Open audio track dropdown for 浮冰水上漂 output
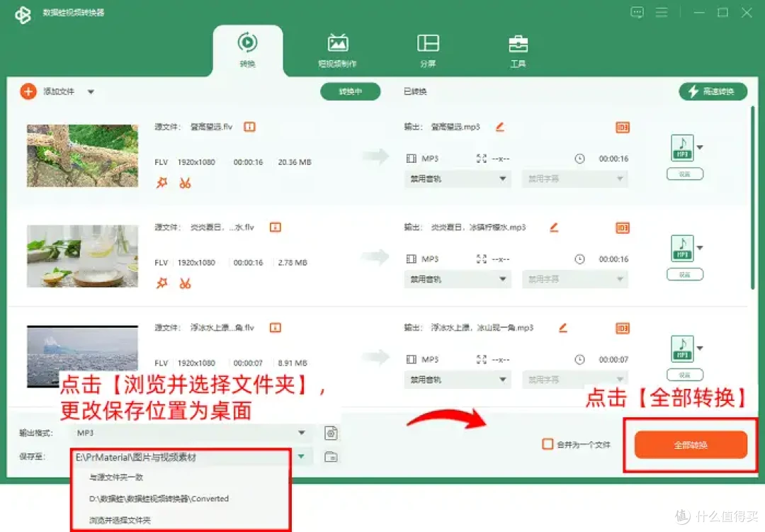 457,379
